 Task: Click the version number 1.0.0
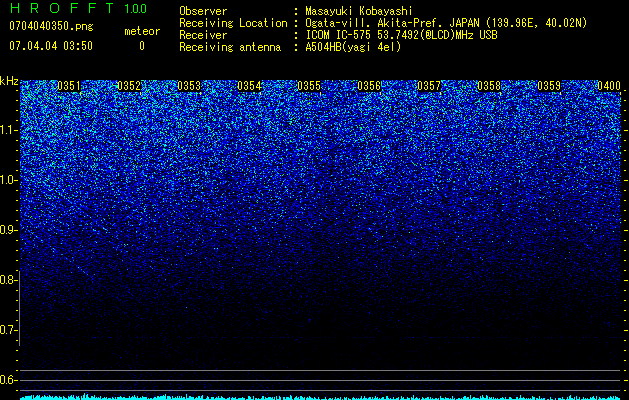click(x=136, y=9)
